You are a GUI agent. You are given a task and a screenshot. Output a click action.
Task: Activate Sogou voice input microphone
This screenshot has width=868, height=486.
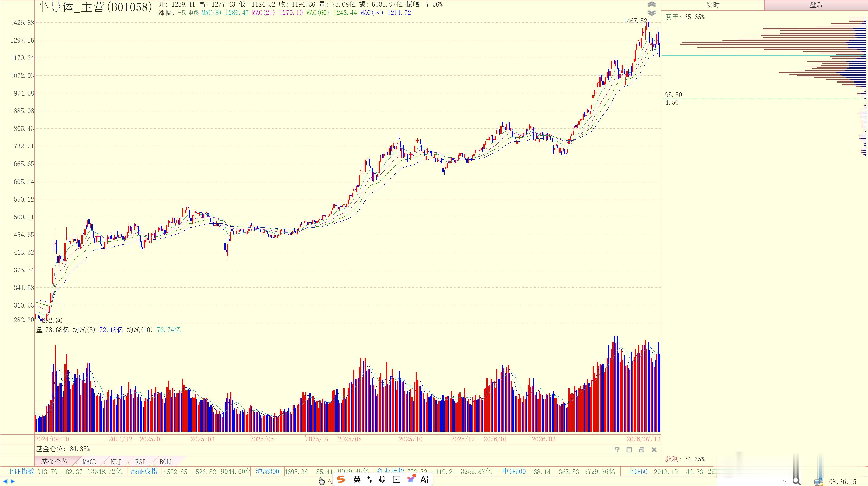(382, 479)
